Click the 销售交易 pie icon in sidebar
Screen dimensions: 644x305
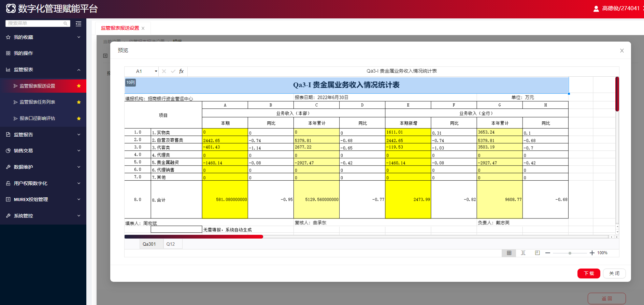pos(8,151)
